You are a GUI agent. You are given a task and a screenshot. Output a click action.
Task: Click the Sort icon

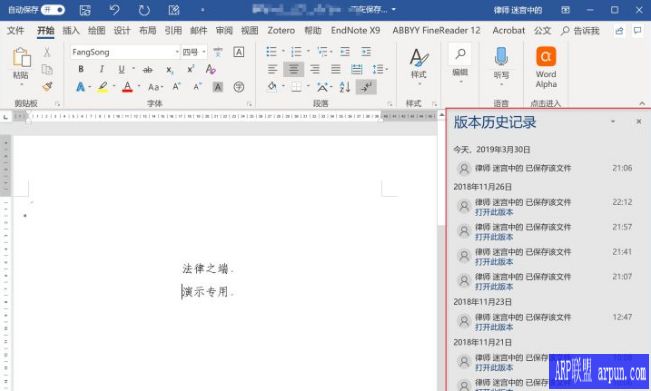[x=345, y=87]
